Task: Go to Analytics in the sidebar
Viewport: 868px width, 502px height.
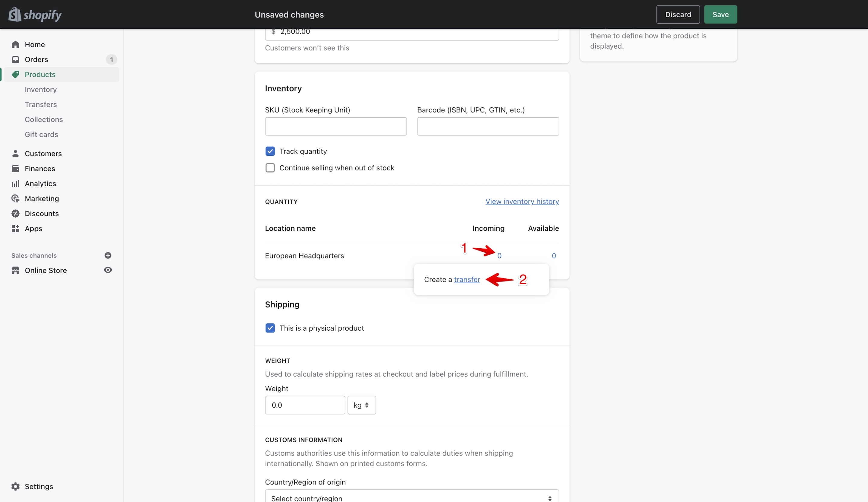Action: [x=40, y=184]
